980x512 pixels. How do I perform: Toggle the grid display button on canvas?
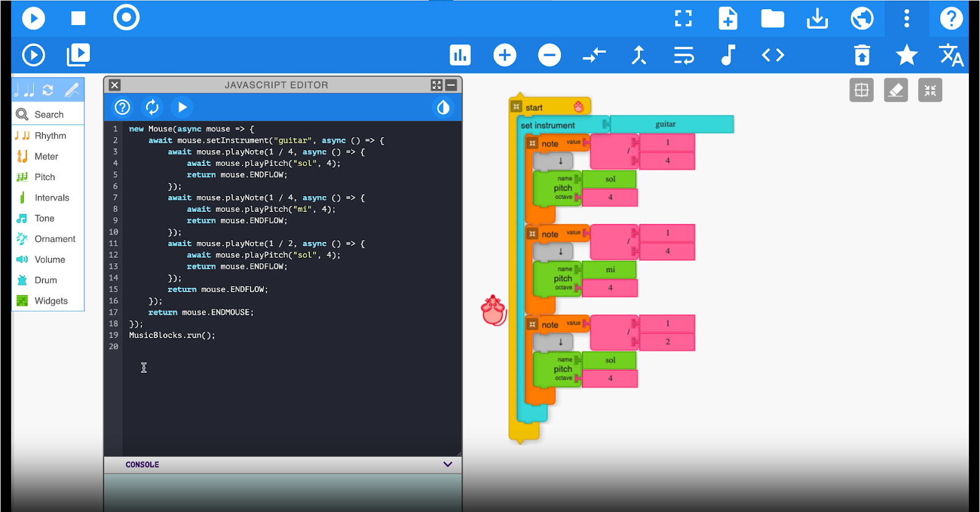[x=861, y=91]
